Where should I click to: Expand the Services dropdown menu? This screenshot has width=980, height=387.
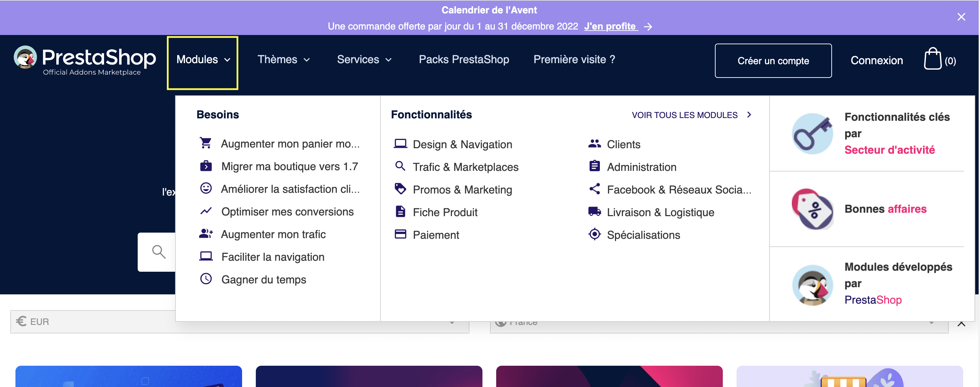click(x=364, y=59)
